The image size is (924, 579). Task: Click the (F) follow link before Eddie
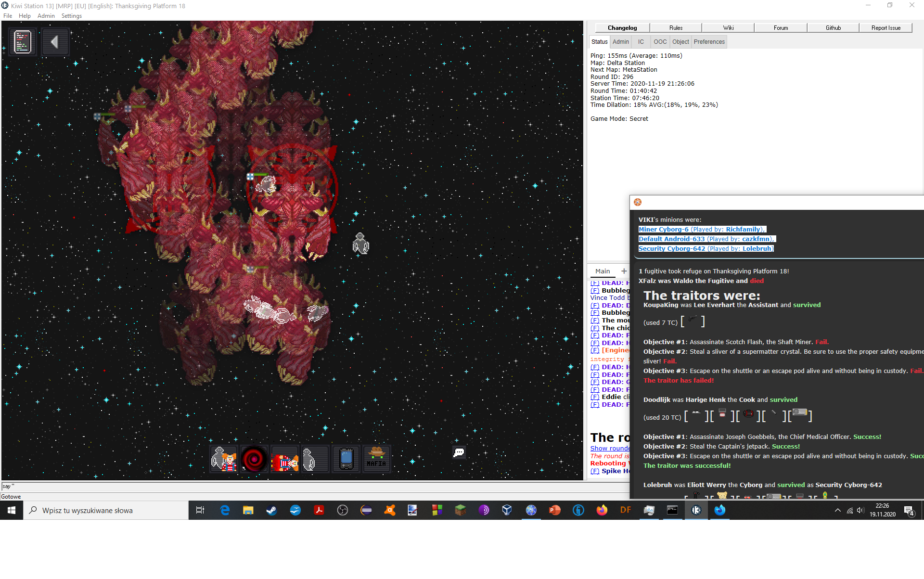pos(595,397)
